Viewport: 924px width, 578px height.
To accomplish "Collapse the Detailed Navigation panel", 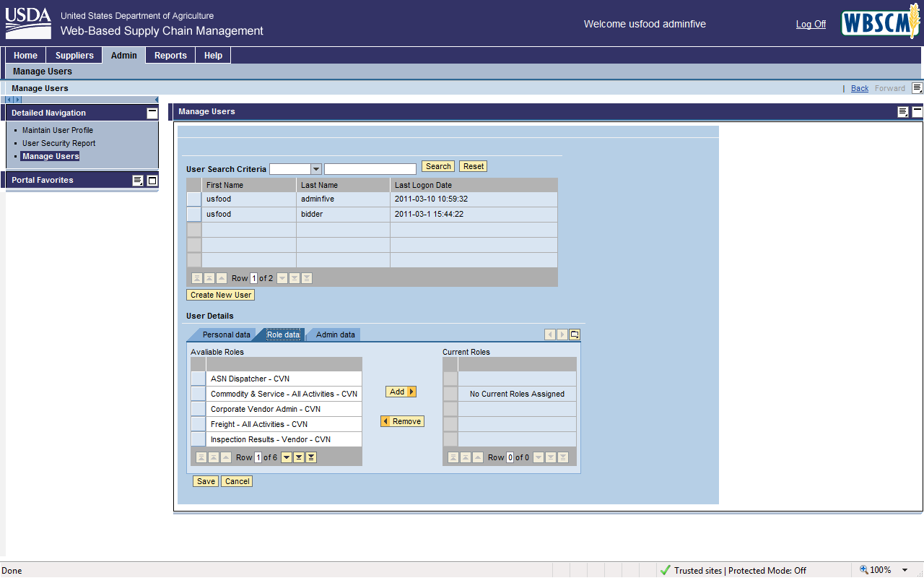I will pos(152,113).
